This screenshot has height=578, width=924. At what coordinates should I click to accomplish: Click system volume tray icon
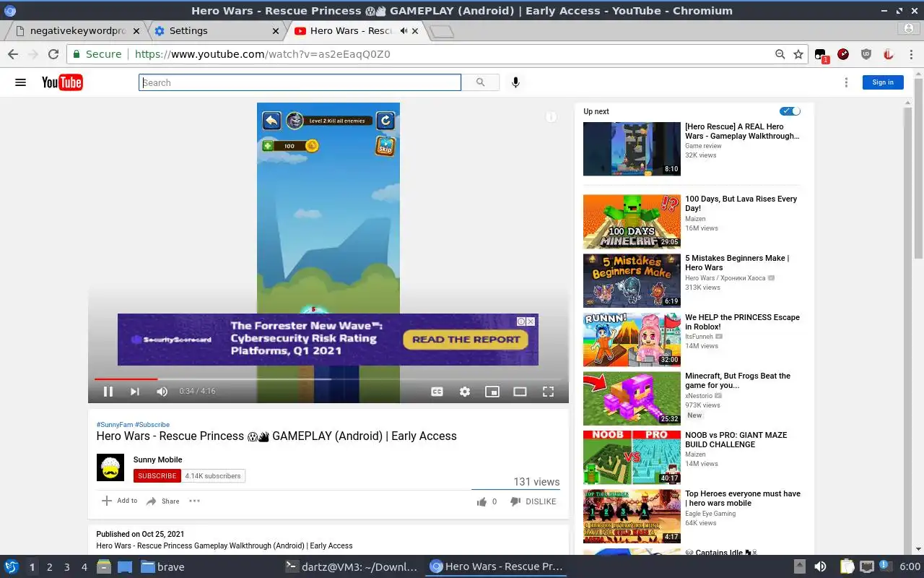(820, 567)
